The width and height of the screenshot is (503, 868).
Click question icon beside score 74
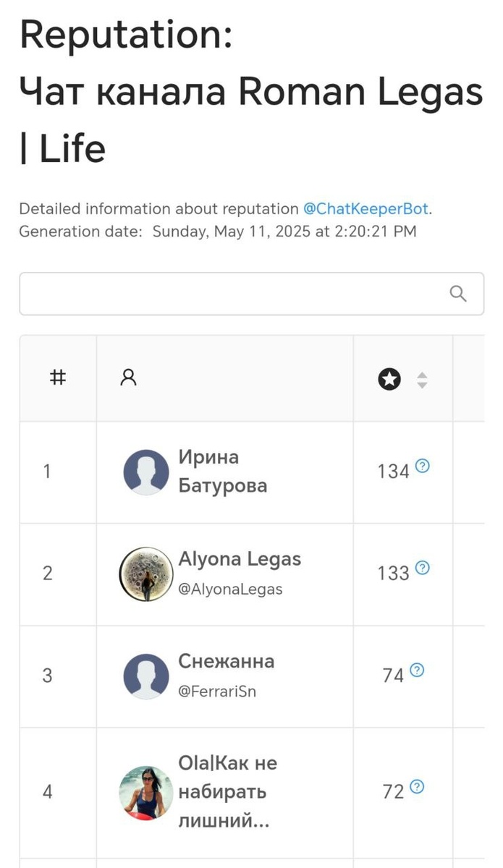417,671
